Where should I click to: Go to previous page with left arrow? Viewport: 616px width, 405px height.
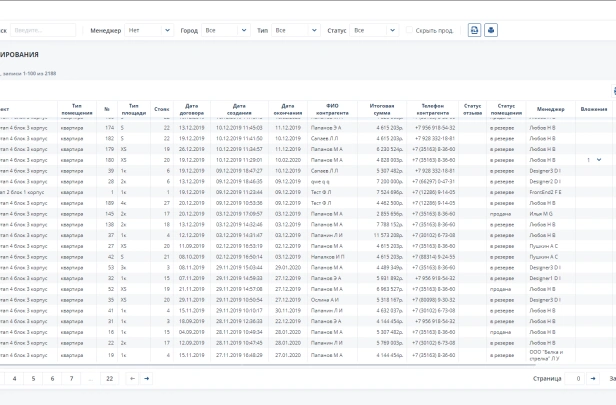pos(132,379)
